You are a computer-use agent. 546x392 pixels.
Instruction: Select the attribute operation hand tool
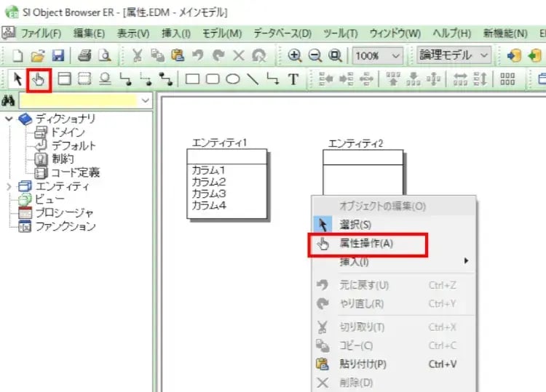click(39, 79)
